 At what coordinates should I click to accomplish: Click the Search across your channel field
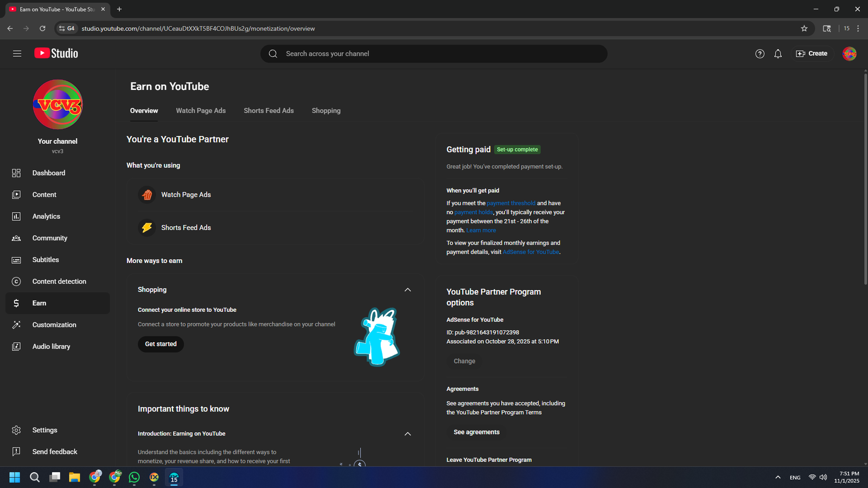click(434, 54)
